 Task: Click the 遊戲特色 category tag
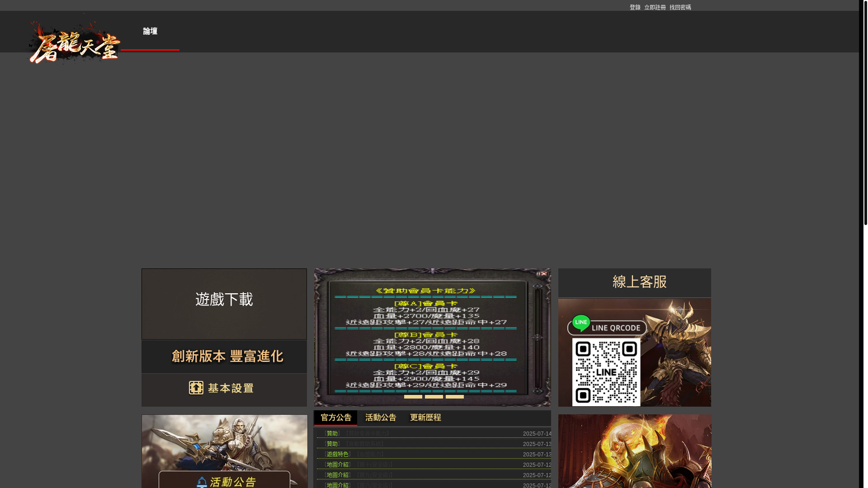(x=337, y=454)
